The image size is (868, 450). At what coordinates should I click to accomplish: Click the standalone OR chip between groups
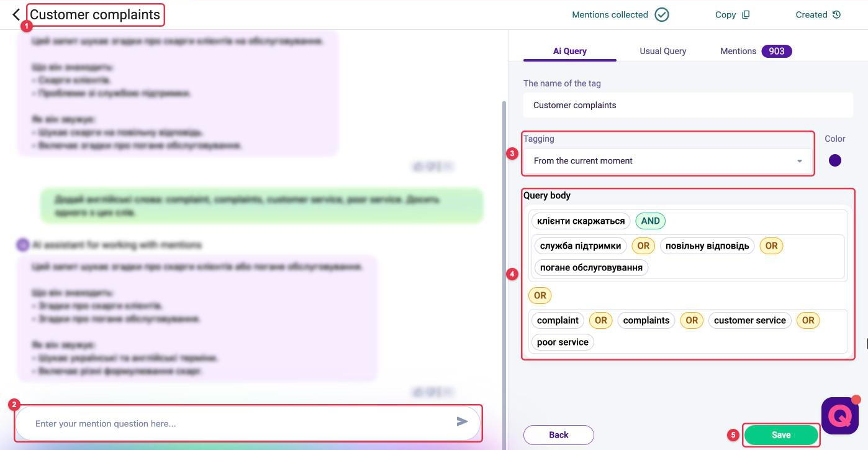(x=540, y=295)
